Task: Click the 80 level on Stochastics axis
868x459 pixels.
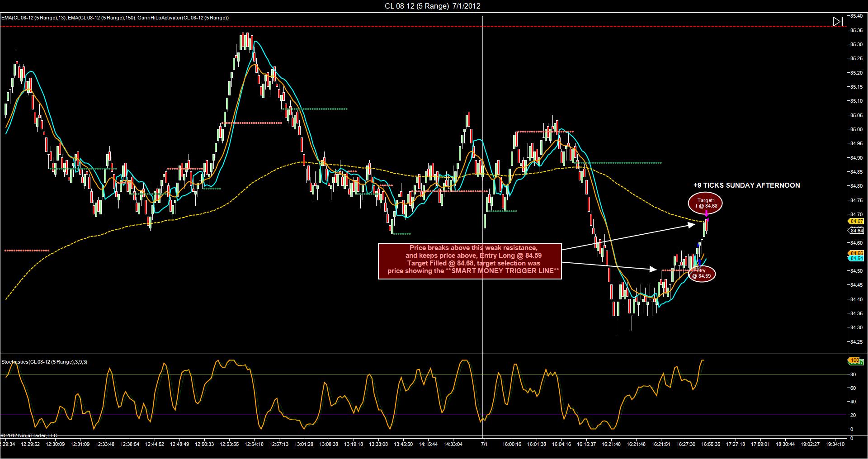Action: [x=853, y=374]
